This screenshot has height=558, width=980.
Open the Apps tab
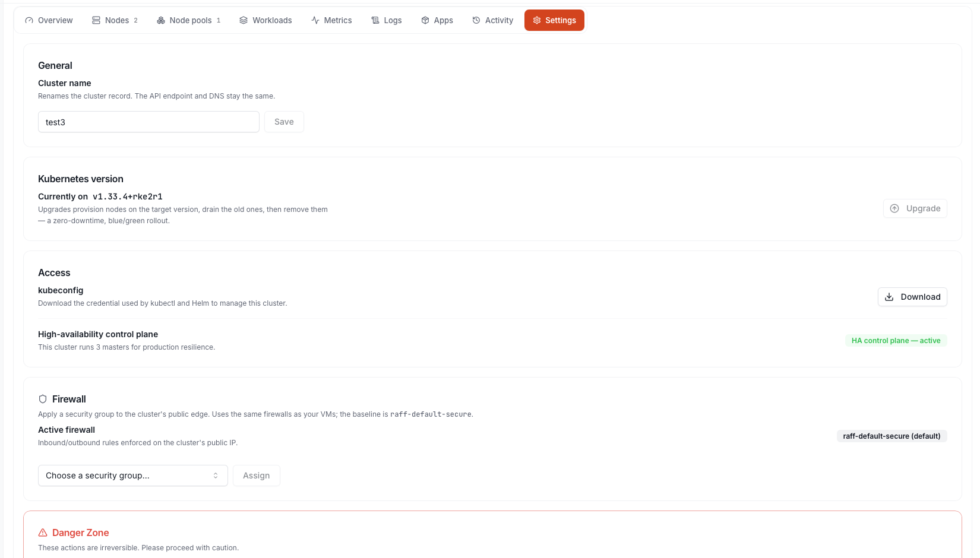(x=437, y=20)
